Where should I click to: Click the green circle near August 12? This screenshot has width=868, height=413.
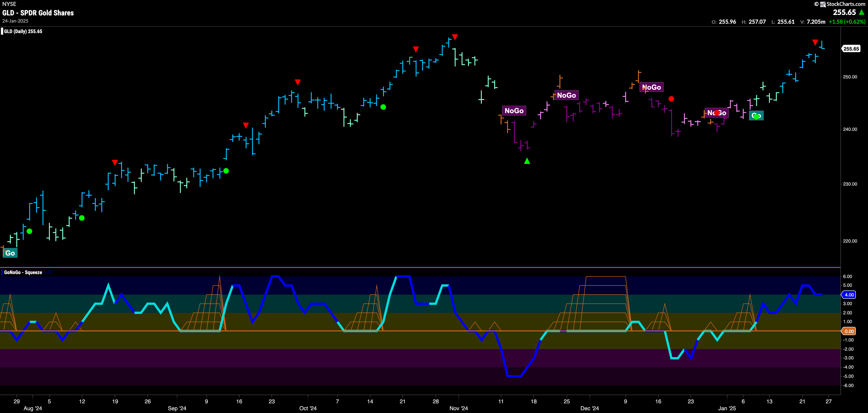pyautogui.click(x=82, y=218)
